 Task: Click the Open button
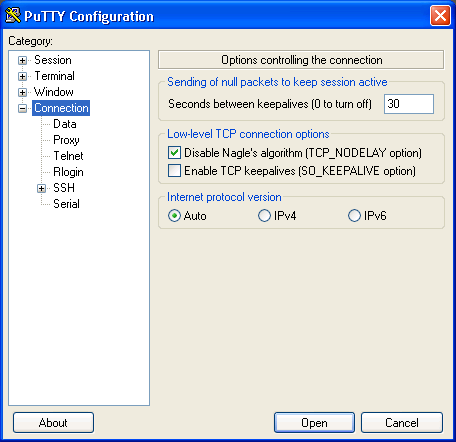(314, 423)
